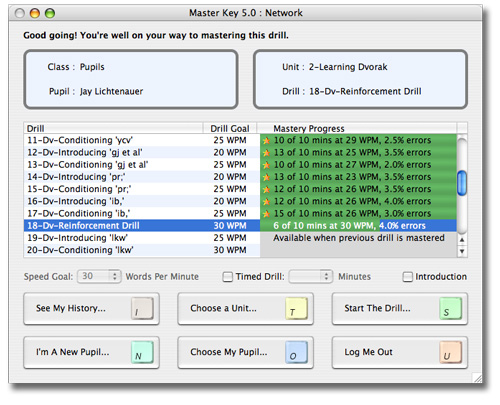Click the yellow 'T' key icon
This screenshot has height=405, width=500.
(296, 309)
